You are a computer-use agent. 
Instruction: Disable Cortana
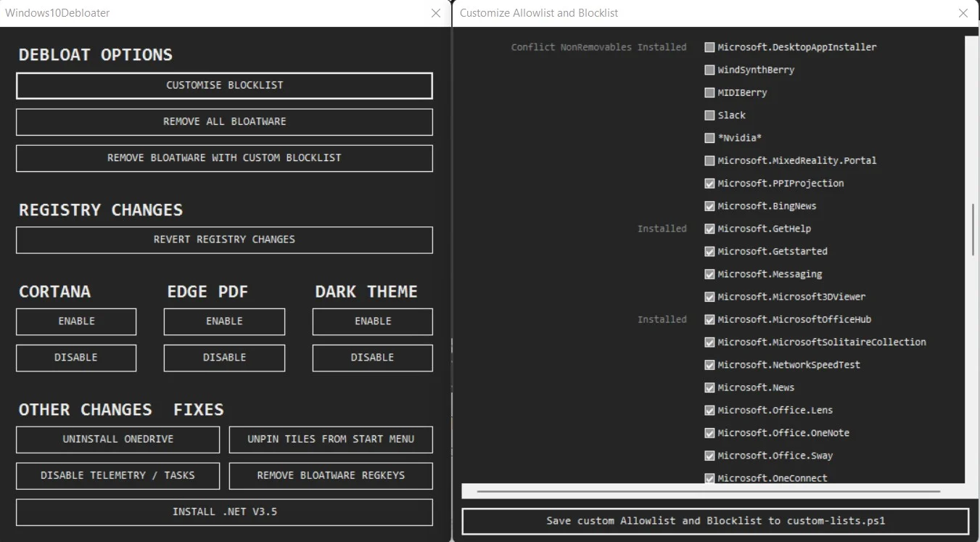(76, 358)
